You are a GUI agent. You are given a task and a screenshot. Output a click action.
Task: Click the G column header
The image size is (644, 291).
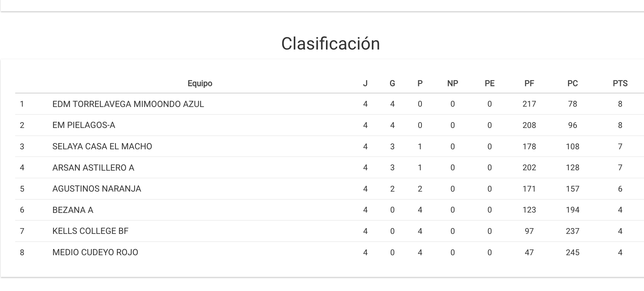point(392,84)
